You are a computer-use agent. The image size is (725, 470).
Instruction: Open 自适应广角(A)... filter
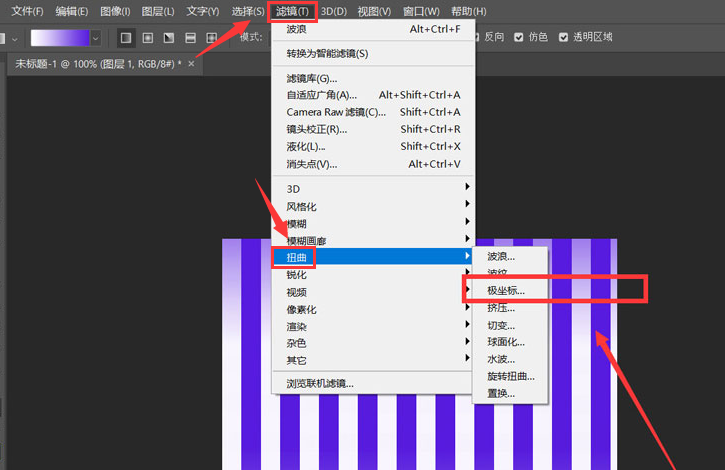pyautogui.click(x=373, y=95)
